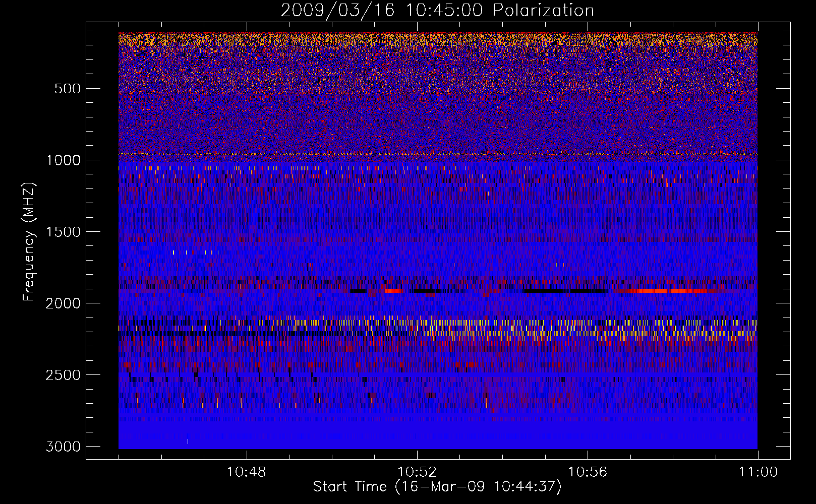Screen dimensions: 816x504
Task: Click the 1500 frequency tick label
Action: click(63, 232)
